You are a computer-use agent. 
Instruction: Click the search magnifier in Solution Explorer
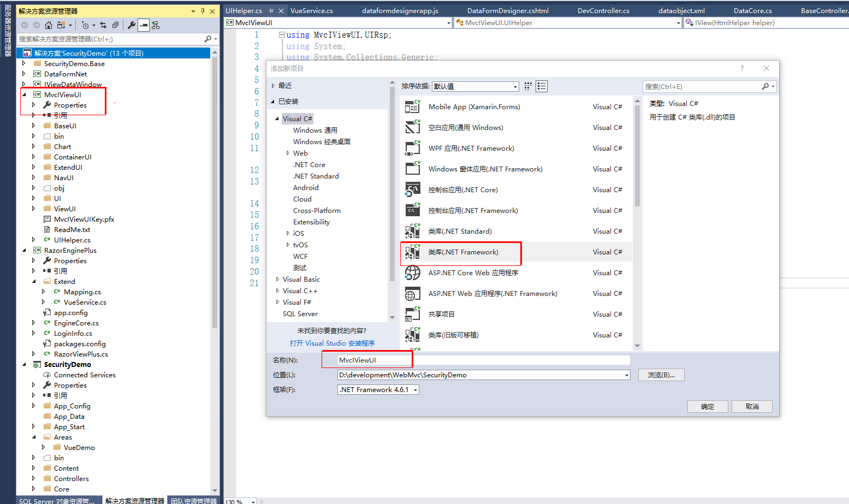pyautogui.click(x=207, y=39)
